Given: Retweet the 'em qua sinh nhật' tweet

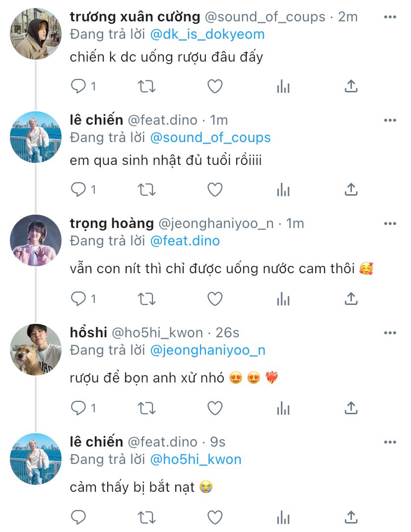Looking at the screenshot, I should (146, 189).
